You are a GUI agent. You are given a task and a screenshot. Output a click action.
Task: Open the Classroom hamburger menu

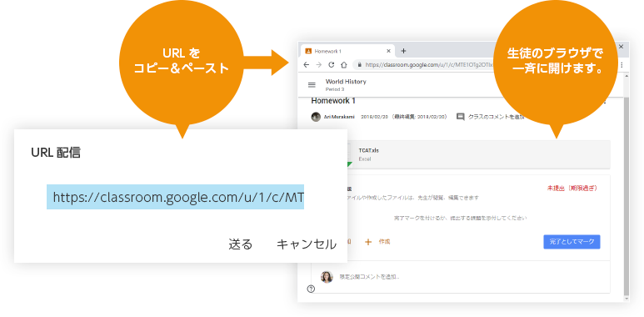coord(312,85)
